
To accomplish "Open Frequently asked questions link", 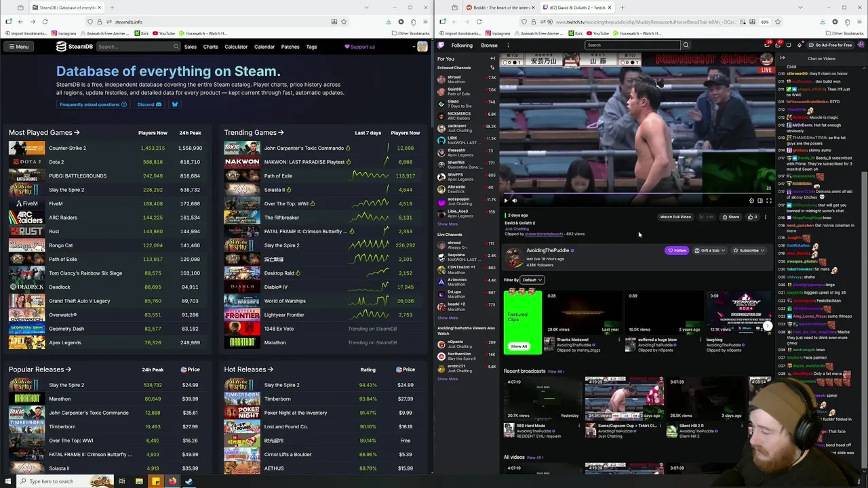I will 93,104.
